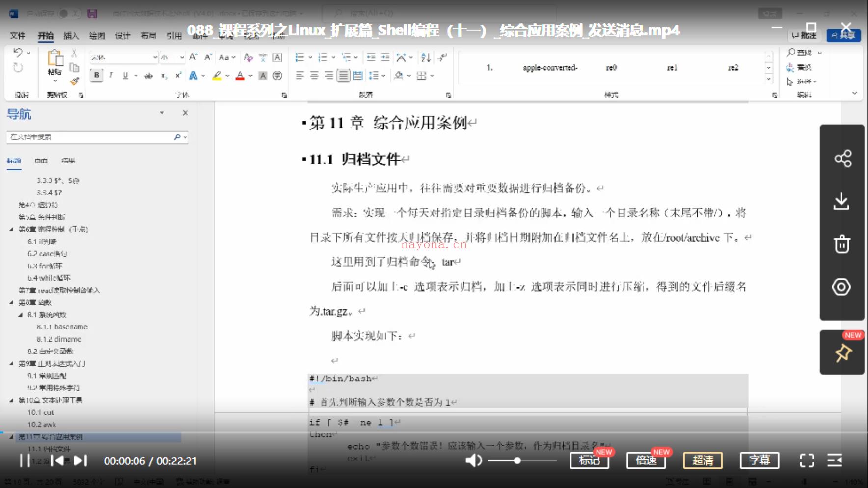Screen dimensions: 868x488
Task: Apply the yellow text highlight color
Action: pyautogui.click(x=217, y=76)
